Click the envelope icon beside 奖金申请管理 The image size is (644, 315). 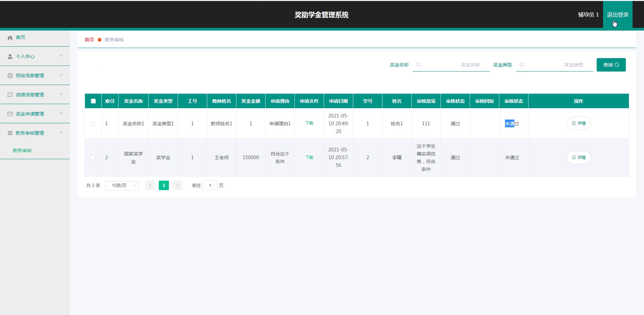10,114
